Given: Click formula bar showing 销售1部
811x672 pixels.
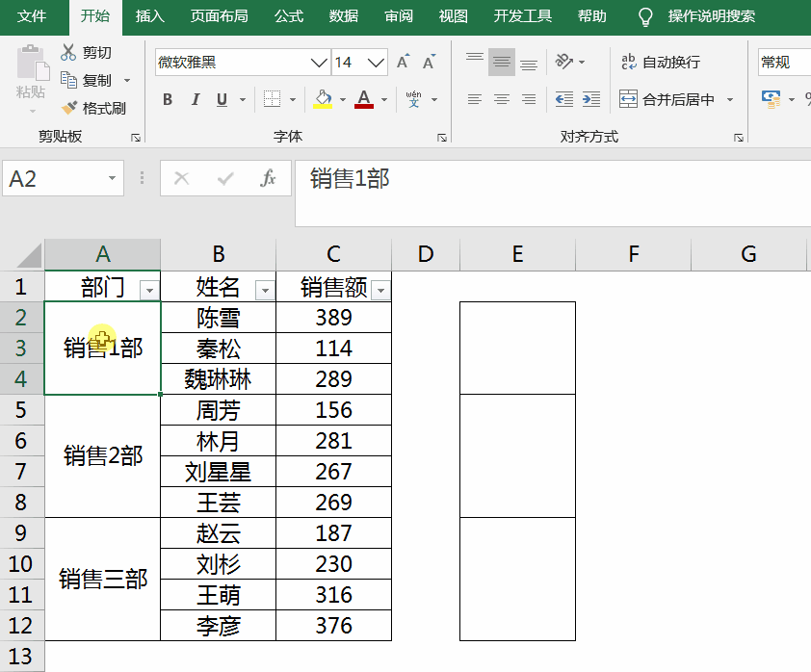Looking at the screenshot, I should pos(553,194).
